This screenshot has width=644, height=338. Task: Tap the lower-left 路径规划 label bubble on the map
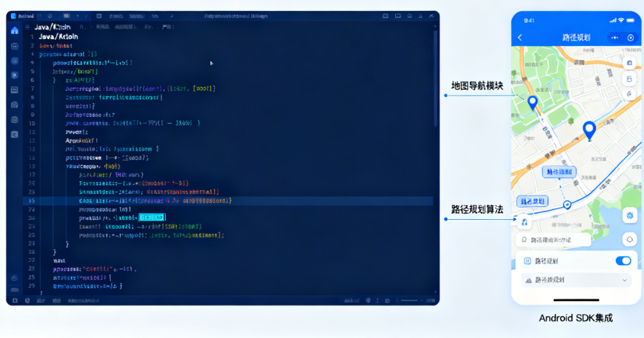click(x=532, y=201)
